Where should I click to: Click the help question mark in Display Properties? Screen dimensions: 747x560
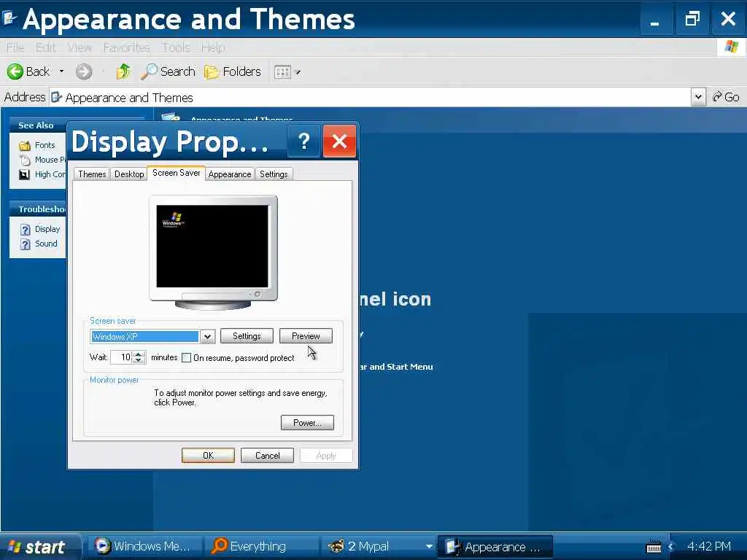coord(303,141)
